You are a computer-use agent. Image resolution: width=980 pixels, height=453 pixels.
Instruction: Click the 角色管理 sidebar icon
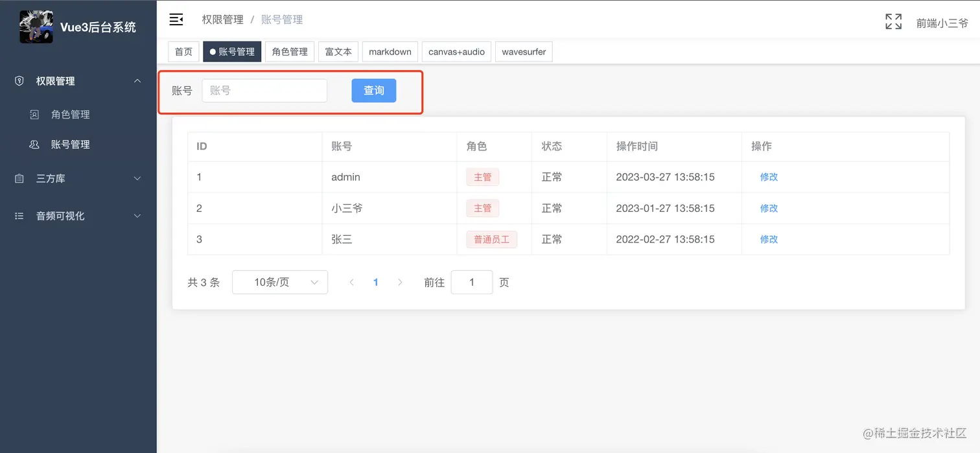(35, 115)
